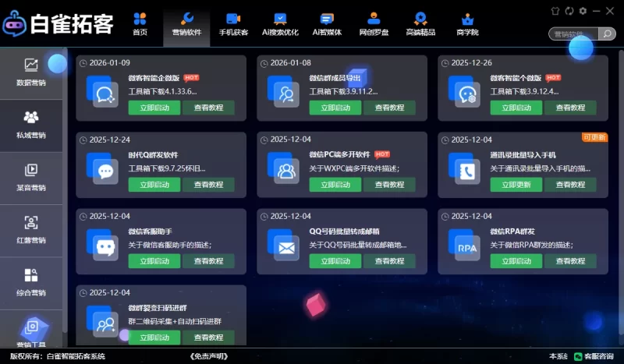Open 营销工具 at the sidebar bottom

31,330
